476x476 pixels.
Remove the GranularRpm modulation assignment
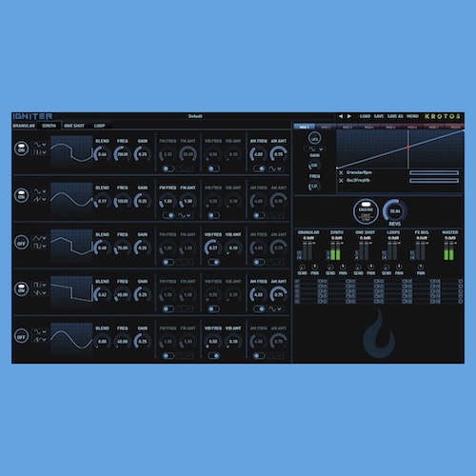[x=341, y=172]
